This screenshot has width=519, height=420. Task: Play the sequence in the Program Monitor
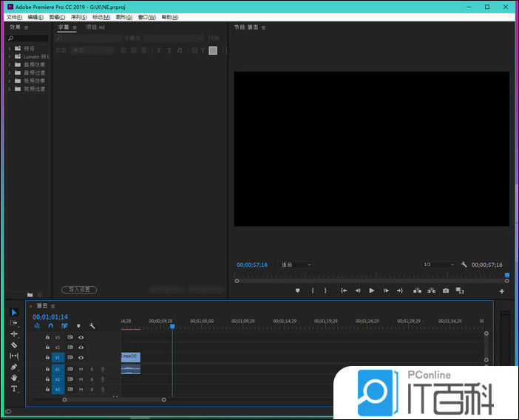tap(371, 291)
